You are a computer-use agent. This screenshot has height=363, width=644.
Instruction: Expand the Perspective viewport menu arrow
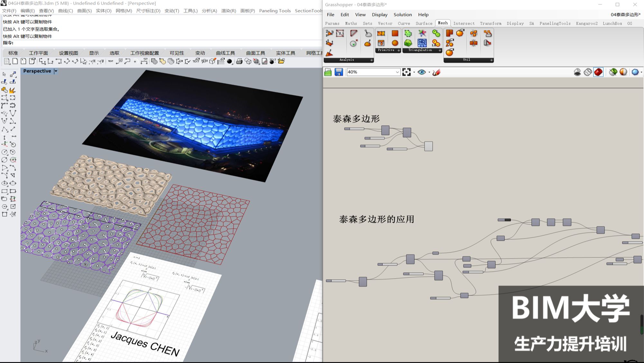tap(56, 71)
